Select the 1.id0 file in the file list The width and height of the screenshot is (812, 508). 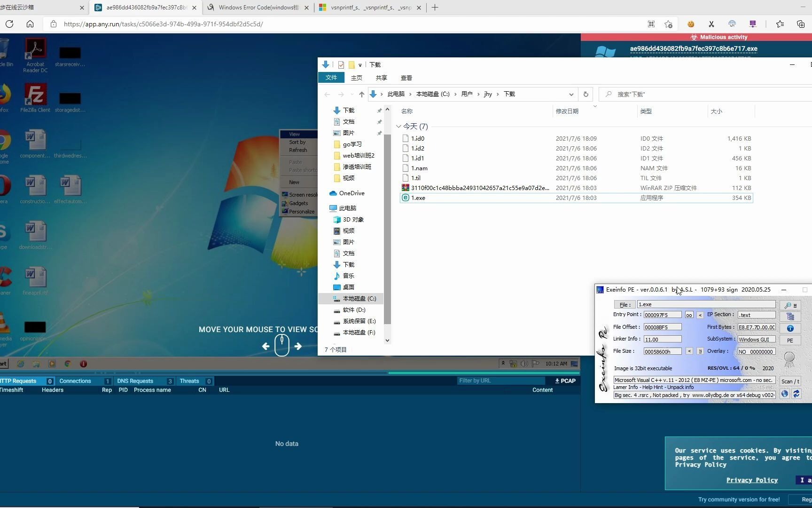(x=576, y=139)
